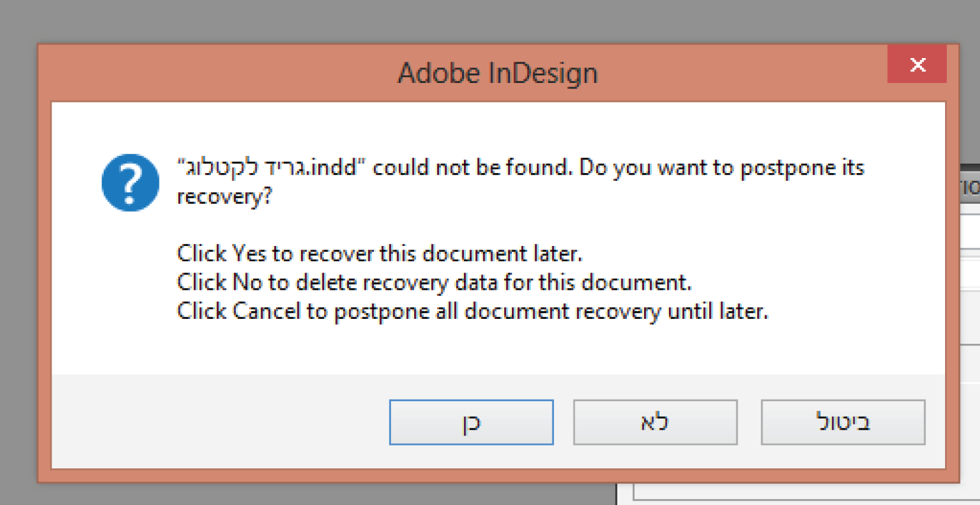Image resolution: width=980 pixels, height=505 pixels.
Task: Click the "Click No to delete" instruction line
Action: click(x=434, y=282)
